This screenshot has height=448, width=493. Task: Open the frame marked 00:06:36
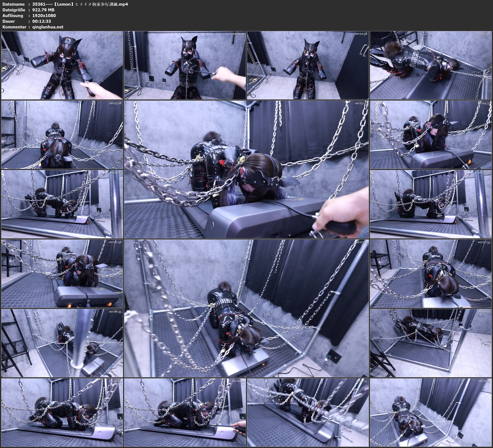[x=62, y=274]
